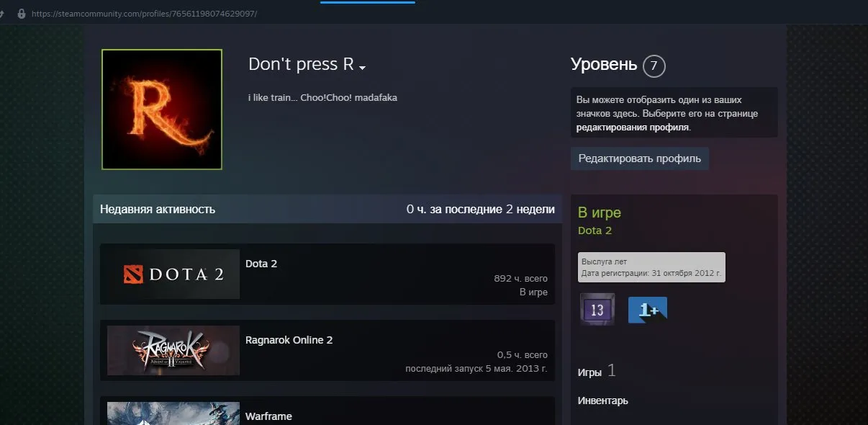Click the padlock icon in address bar
868x425 pixels.
pos(21,14)
